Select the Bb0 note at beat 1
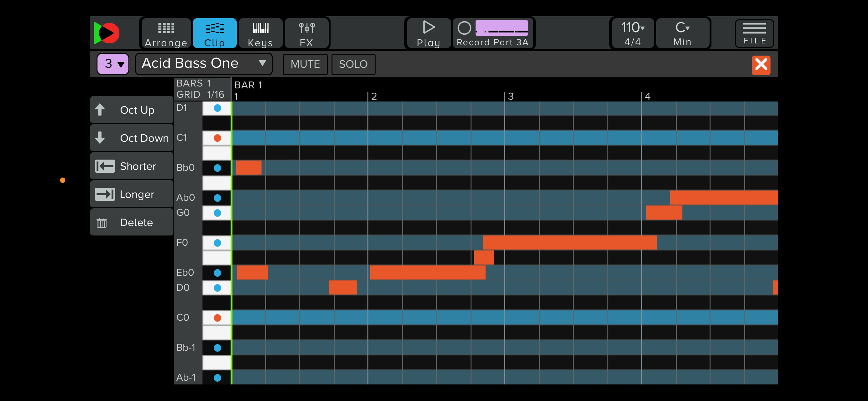868x401 pixels. coord(249,168)
